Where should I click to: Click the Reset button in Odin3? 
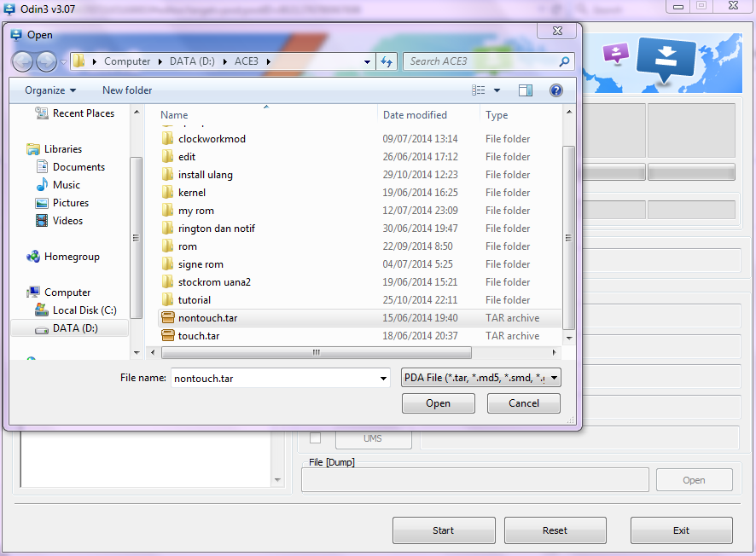(x=555, y=530)
